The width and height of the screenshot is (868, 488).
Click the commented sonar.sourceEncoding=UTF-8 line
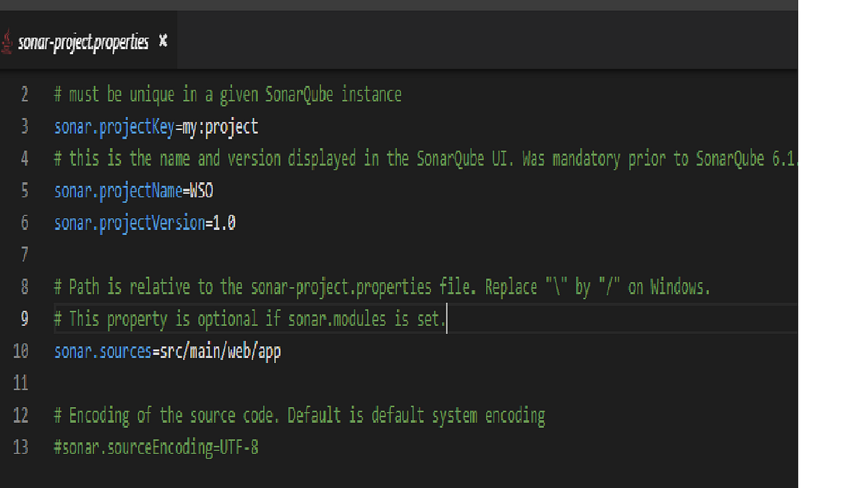pyautogui.click(x=156, y=447)
